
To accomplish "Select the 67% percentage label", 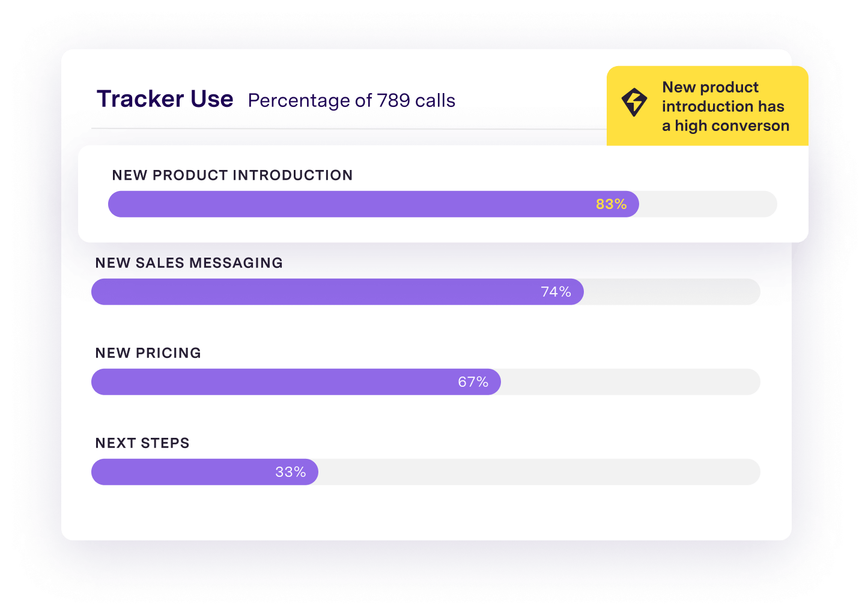I will 473,382.
